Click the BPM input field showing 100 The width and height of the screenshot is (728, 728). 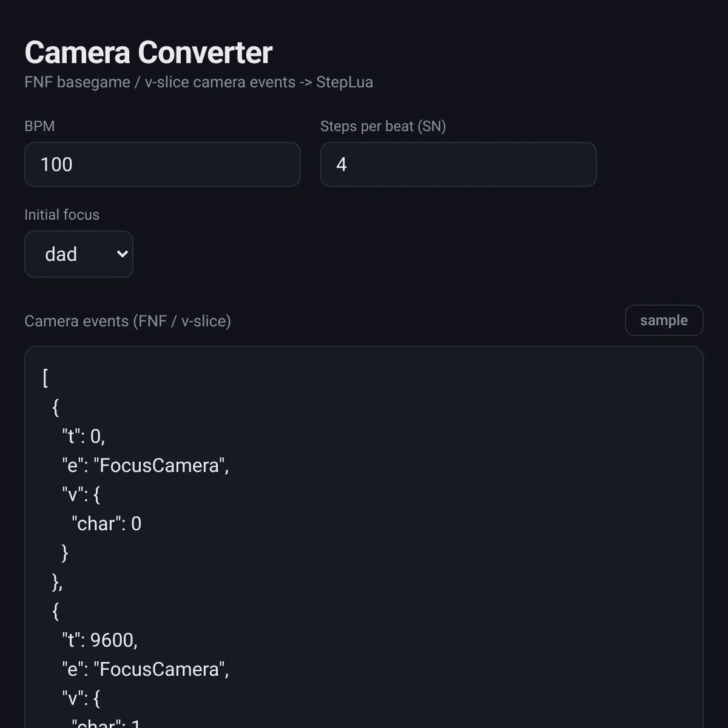[x=163, y=164]
